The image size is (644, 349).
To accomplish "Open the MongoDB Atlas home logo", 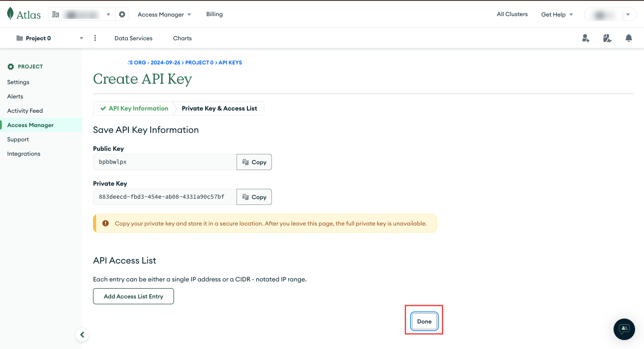I will click(x=24, y=14).
